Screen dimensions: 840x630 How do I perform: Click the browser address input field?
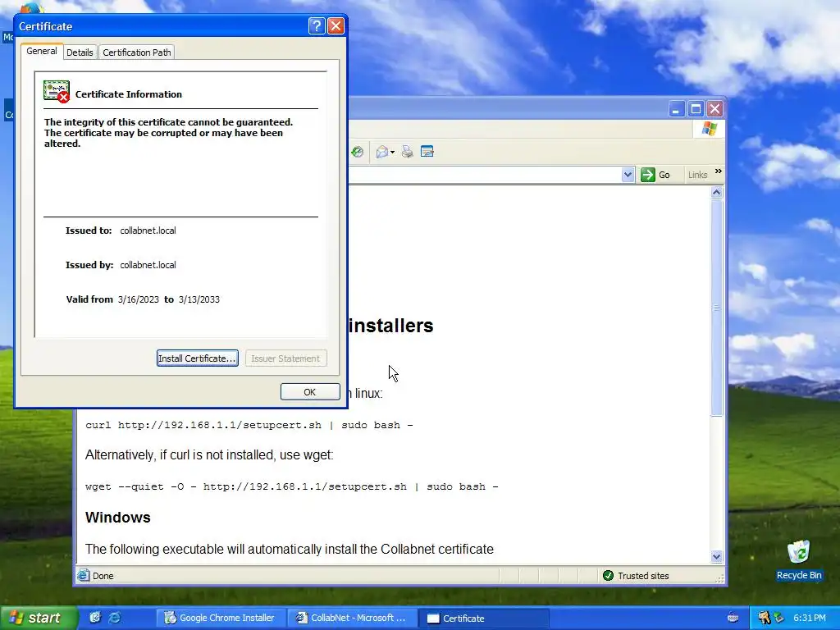point(485,175)
